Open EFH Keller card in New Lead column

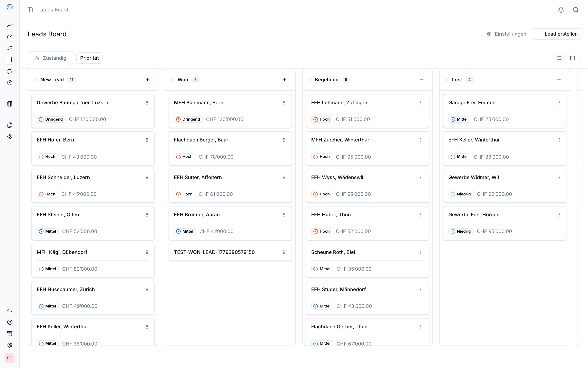click(93, 332)
